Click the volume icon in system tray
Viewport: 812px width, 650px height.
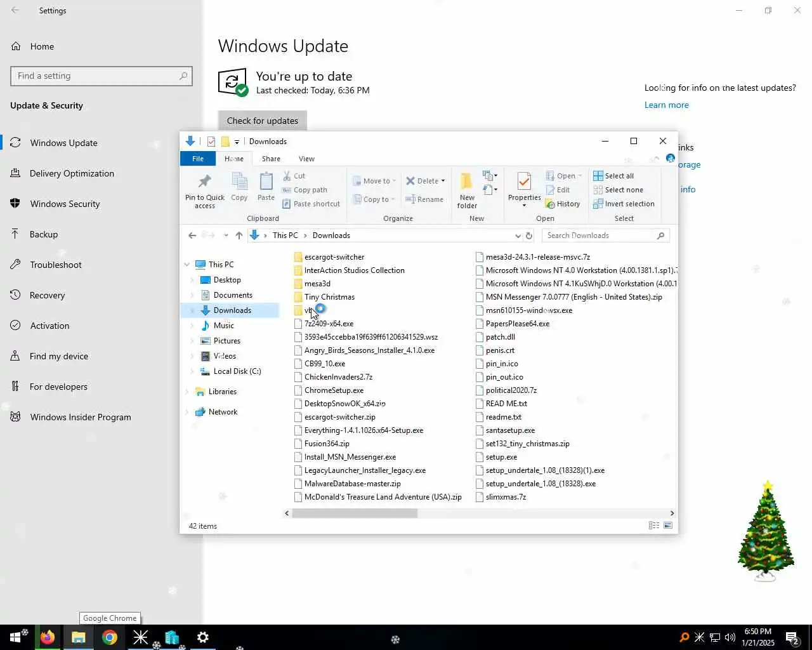tap(730, 637)
